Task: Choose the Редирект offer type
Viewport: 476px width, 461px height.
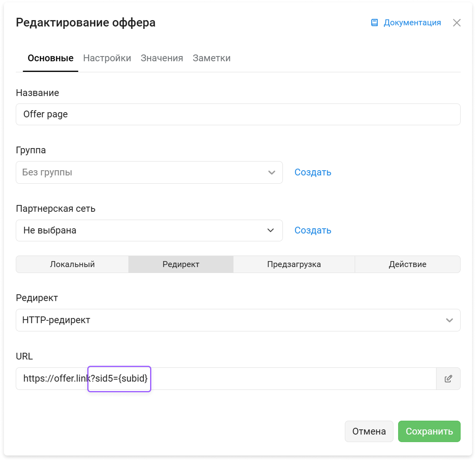Action: click(181, 264)
